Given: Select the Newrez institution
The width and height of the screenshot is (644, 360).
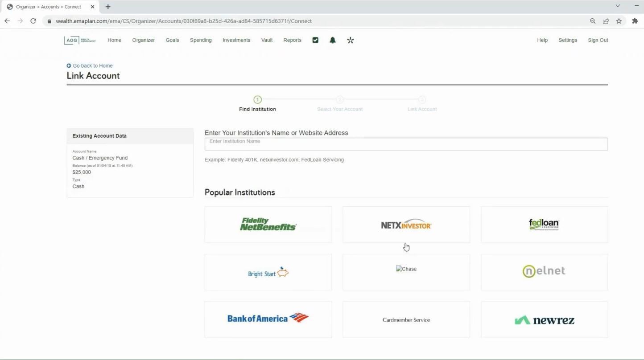Looking at the screenshot, I should pos(544,319).
